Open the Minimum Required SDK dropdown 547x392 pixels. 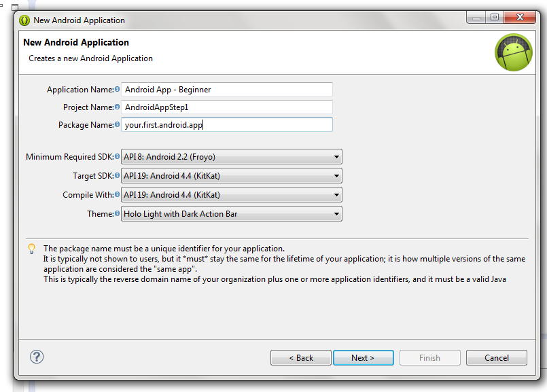coord(231,156)
